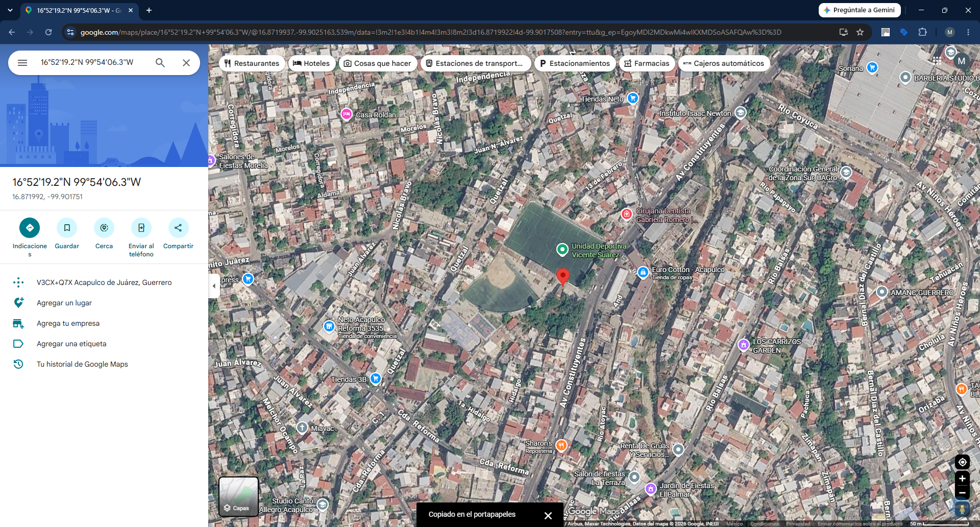
Task: Open Street View pegman
Action: point(962,509)
